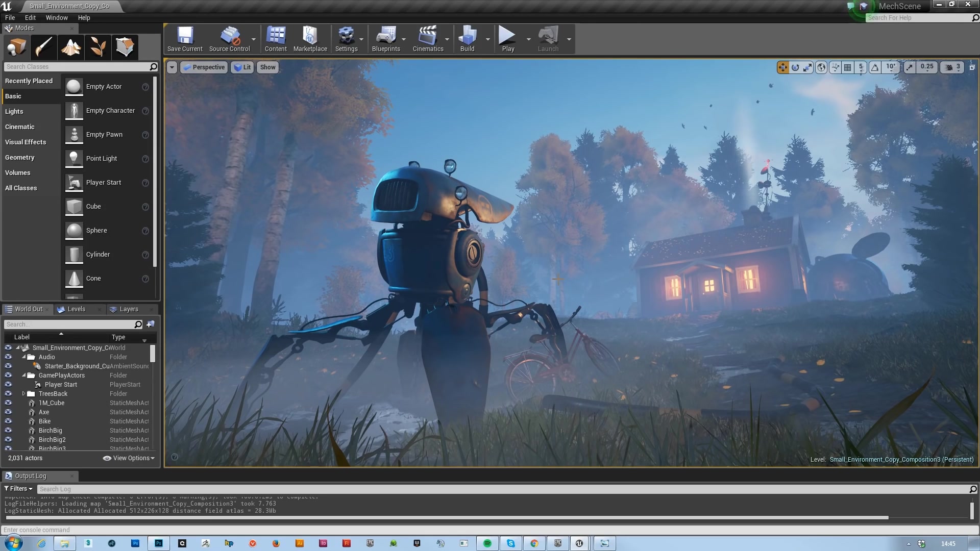Select Geometry Editing mode
980x551 pixels.
click(x=125, y=47)
